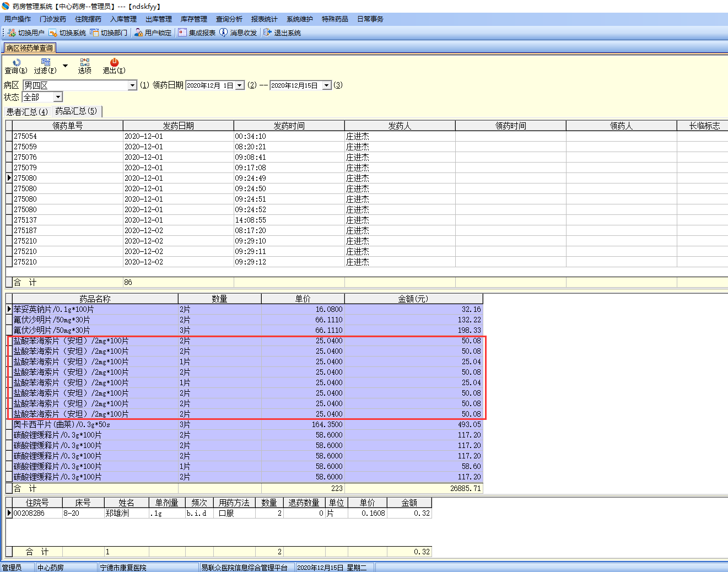Expand the 状态 status dropdown
Screen dimensions: 728x572
(58, 98)
